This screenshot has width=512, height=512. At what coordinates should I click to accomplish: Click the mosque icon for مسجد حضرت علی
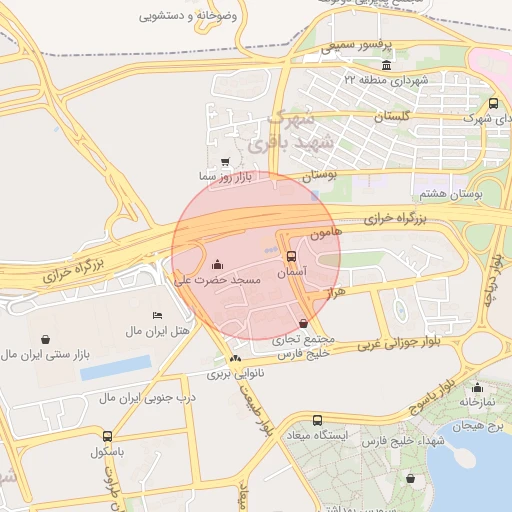pos(217,265)
